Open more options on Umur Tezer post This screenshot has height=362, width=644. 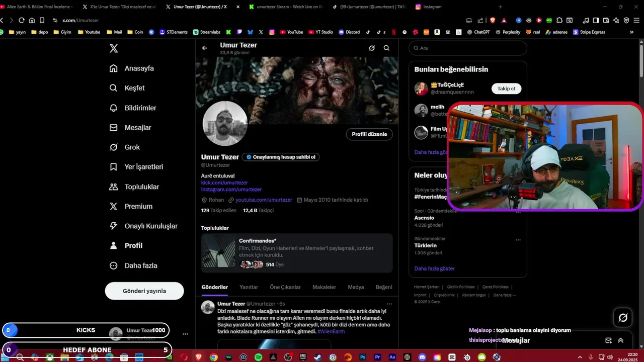[x=389, y=304]
